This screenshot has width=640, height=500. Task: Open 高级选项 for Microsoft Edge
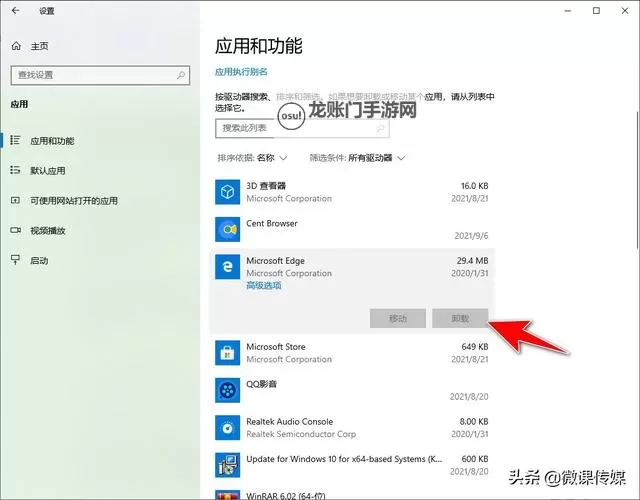coord(264,286)
